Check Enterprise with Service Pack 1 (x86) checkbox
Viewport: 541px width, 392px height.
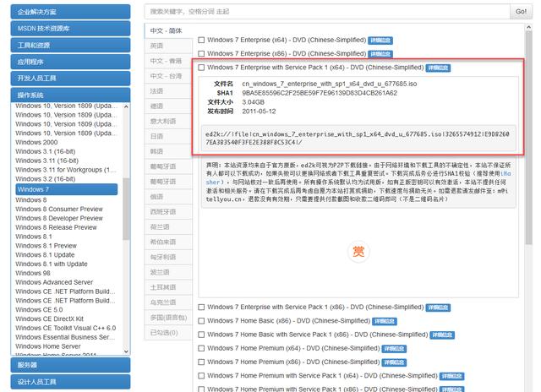201,308
